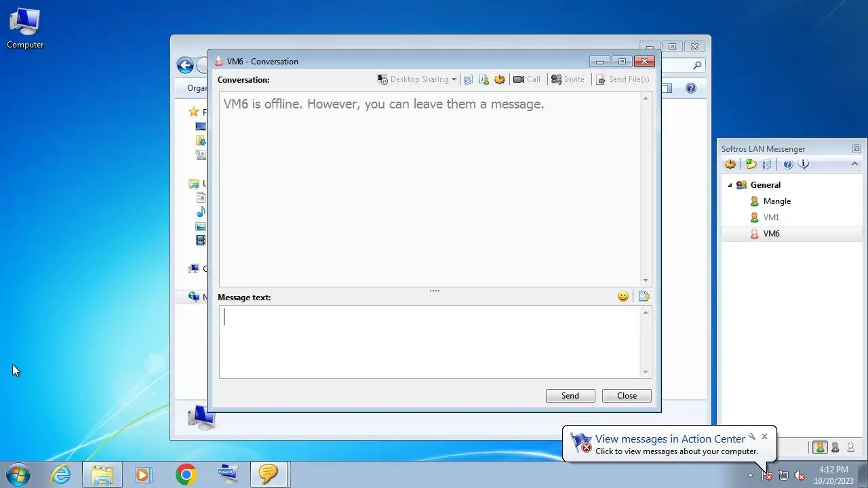Open the Windows Start menu

[x=18, y=474]
